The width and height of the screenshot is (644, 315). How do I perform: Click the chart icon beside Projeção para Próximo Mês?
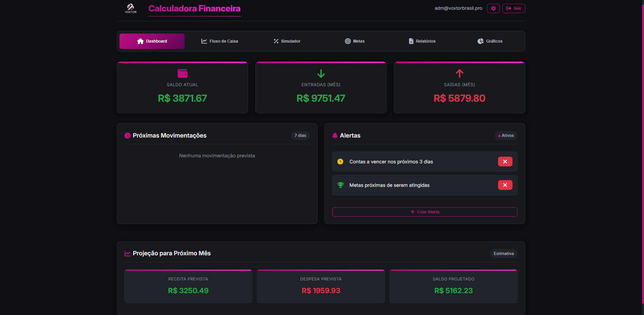click(128, 253)
